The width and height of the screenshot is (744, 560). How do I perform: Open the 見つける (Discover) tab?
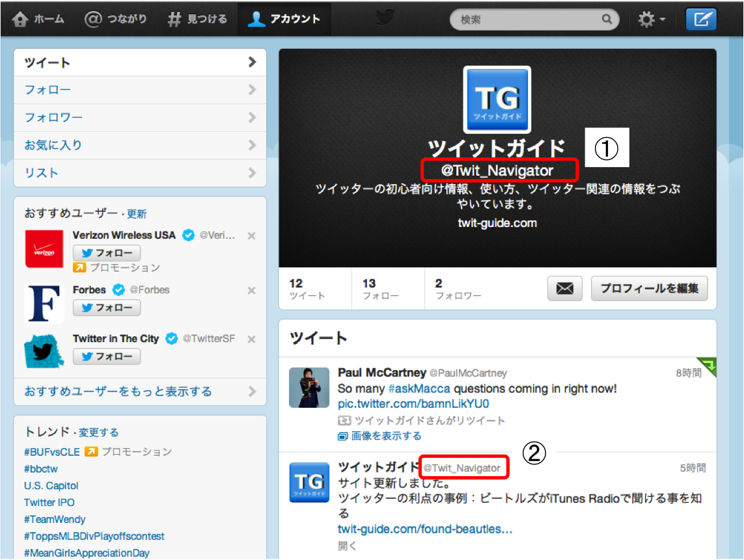[197, 19]
